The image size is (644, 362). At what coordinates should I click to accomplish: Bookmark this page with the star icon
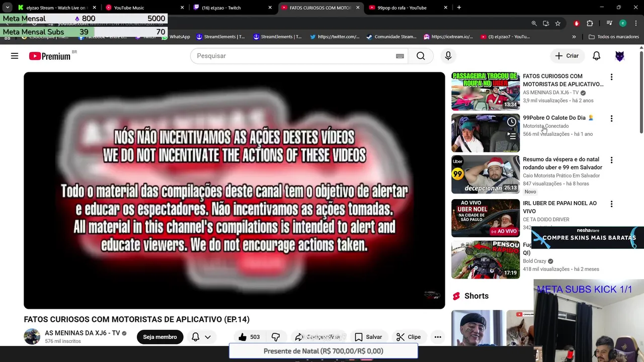point(557,23)
